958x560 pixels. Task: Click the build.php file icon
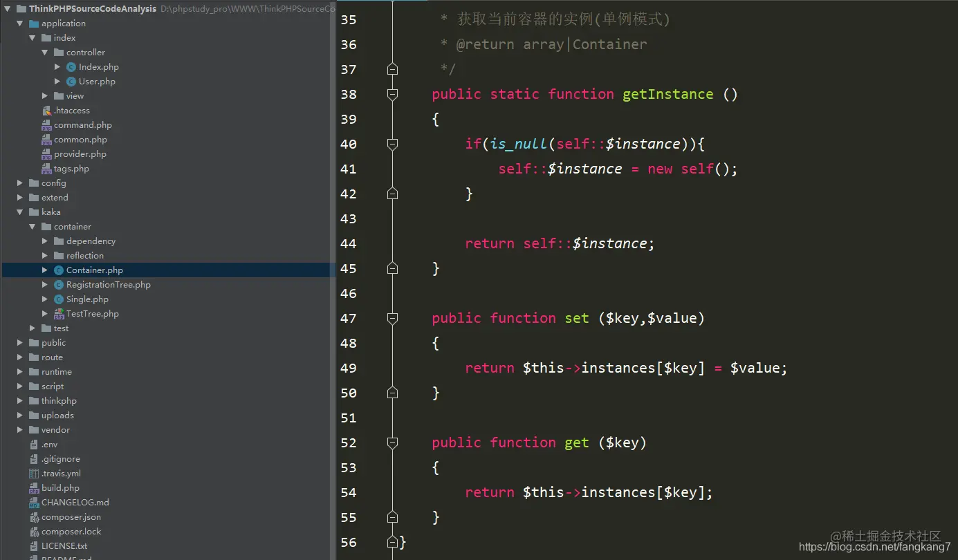[x=34, y=488]
